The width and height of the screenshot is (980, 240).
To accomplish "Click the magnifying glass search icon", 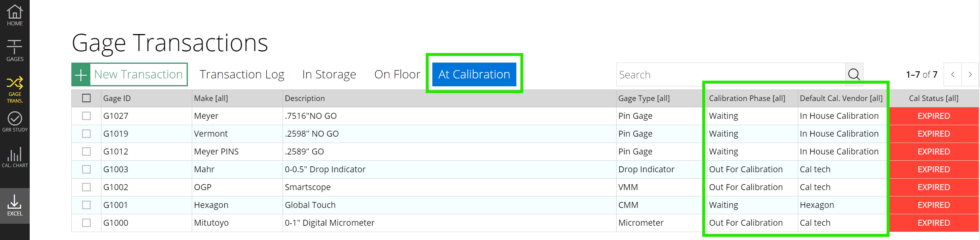I will 854,74.
